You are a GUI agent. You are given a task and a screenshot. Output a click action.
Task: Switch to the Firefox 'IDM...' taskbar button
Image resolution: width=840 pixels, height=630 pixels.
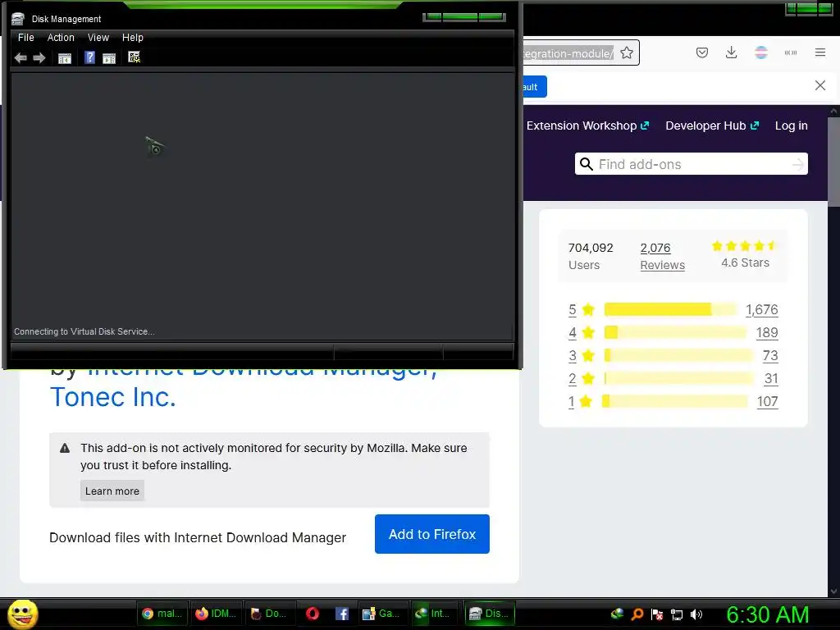coord(216,614)
